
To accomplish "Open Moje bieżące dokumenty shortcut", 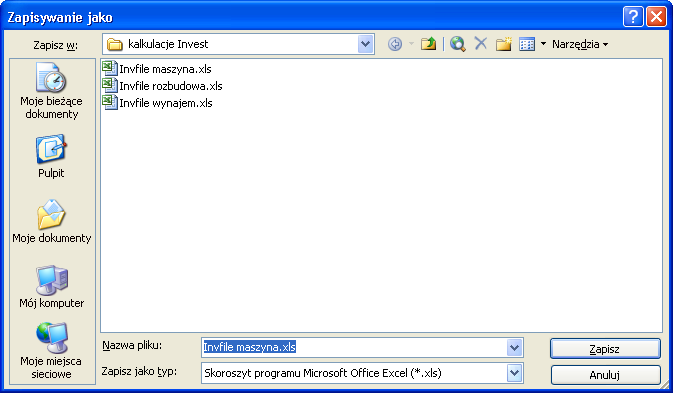I will [52, 91].
